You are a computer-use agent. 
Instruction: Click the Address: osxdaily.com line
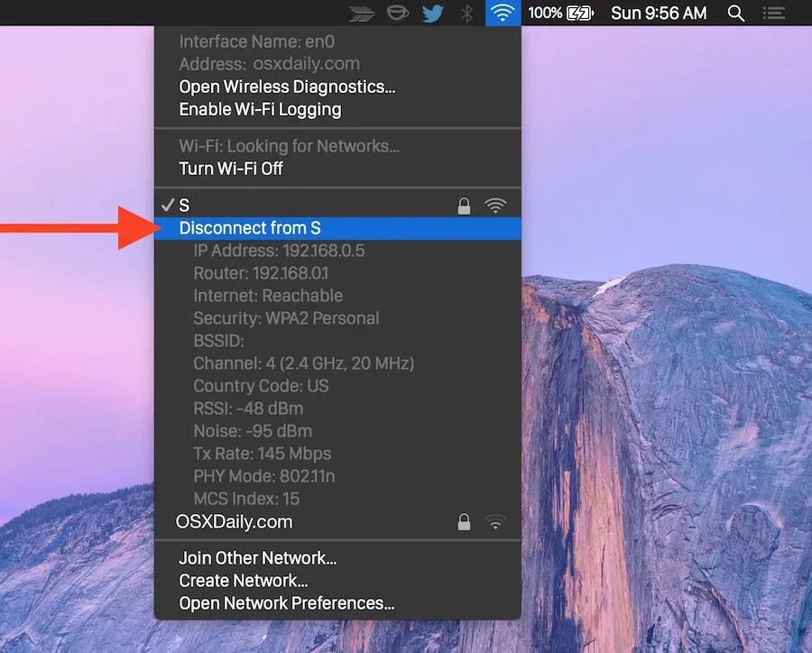click(269, 64)
